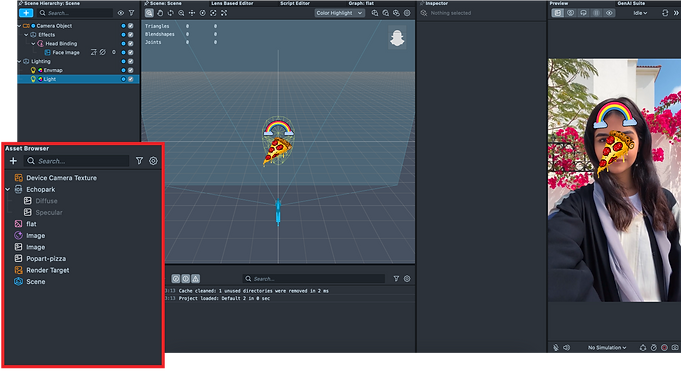Screen dimensions: 681x376
Task: Select the Light row in hierarchy
Action: 78,79
